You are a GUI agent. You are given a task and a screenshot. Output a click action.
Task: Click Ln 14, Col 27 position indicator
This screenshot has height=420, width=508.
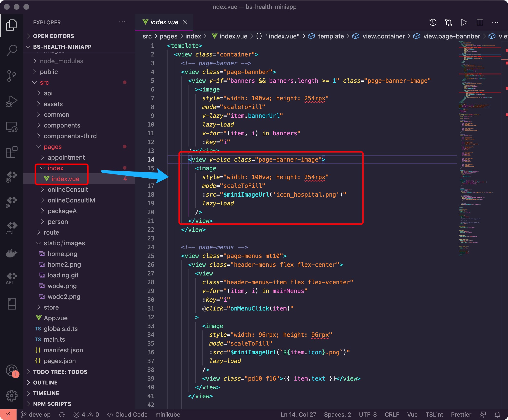pyautogui.click(x=298, y=414)
